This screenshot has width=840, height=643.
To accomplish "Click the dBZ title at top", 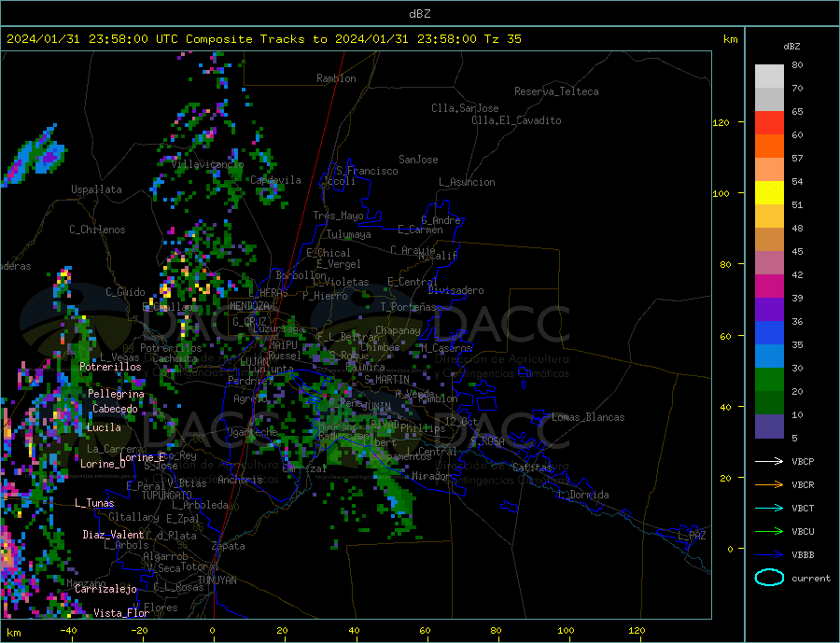I will click(419, 14).
